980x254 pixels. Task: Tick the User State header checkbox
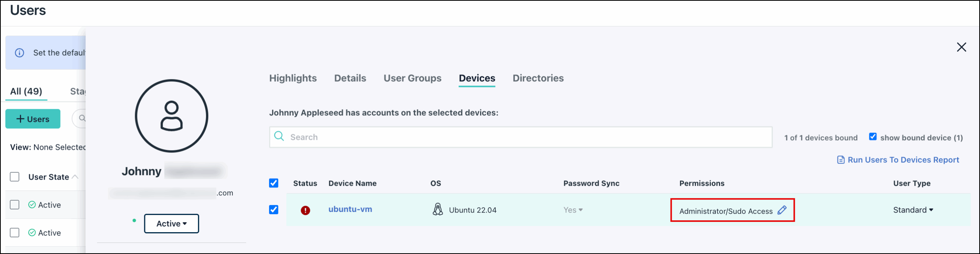(x=15, y=177)
